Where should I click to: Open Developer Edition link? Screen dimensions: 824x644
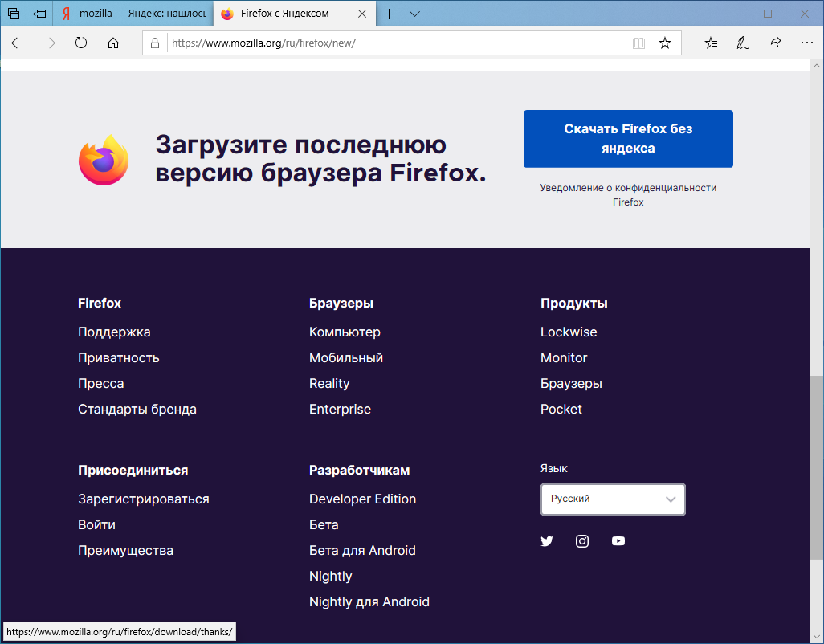tap(362, 499)
